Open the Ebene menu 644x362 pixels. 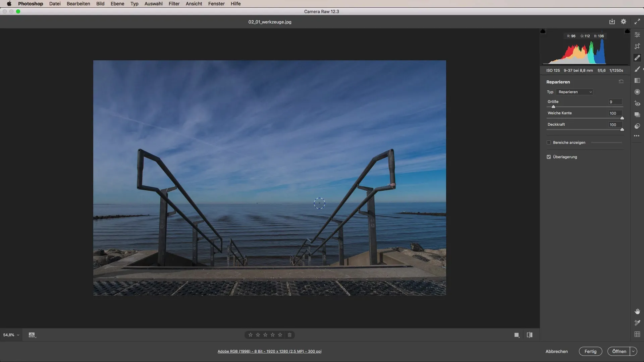pyautogui.click(x=117, y=4)
